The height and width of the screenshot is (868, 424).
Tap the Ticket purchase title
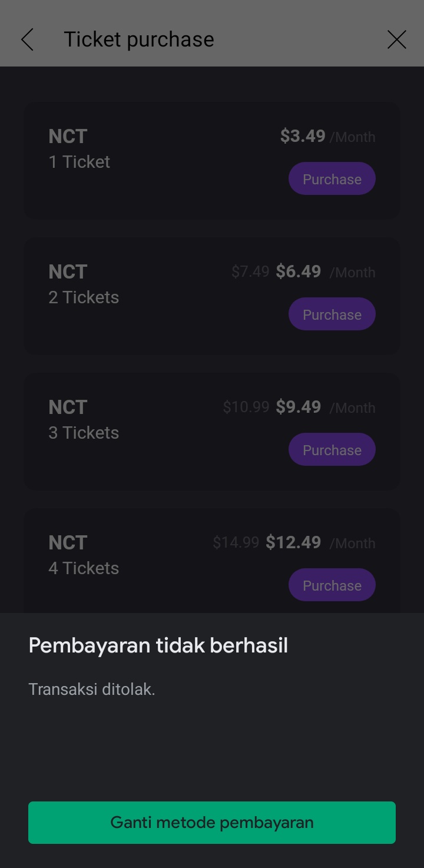pos(139,39)
